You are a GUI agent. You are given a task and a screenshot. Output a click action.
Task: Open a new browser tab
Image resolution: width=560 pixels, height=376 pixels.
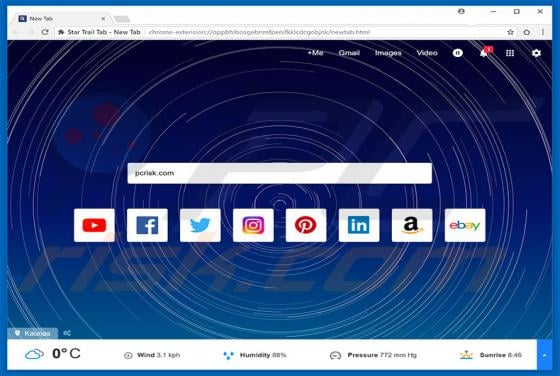pos(122,19)
